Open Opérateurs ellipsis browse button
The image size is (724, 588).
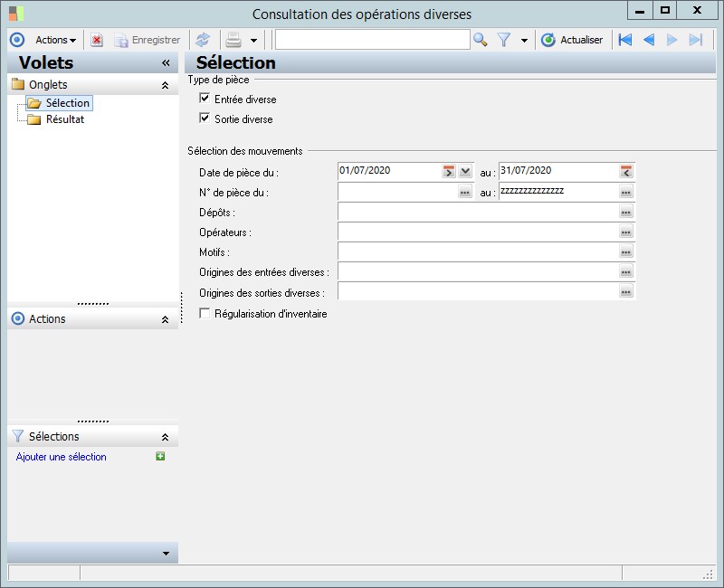coord(626,232)
